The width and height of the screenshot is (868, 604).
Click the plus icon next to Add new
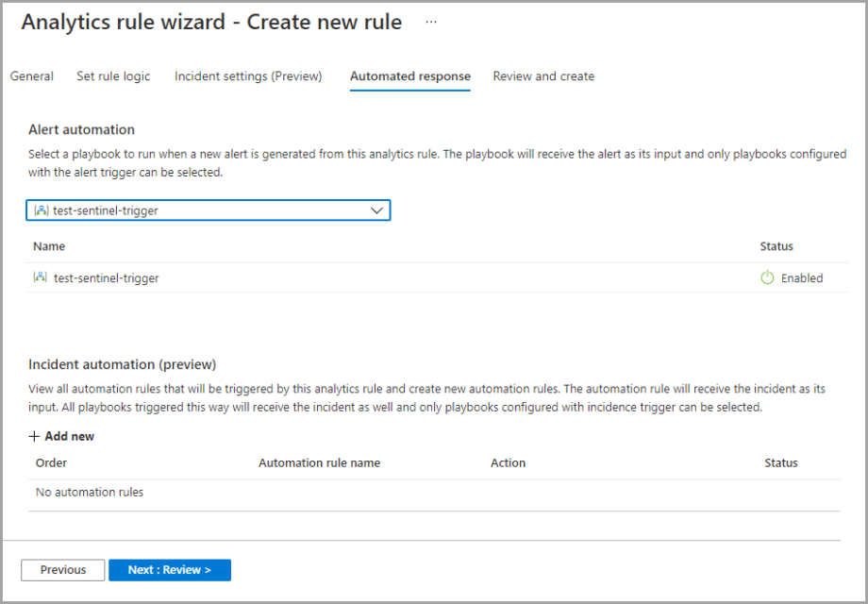(35, 436)
